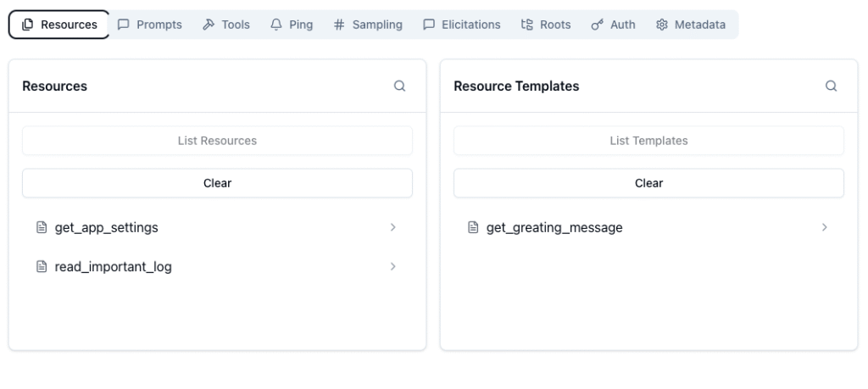Clear the Resources list
The image size is (868, 389).
(217, 183)
